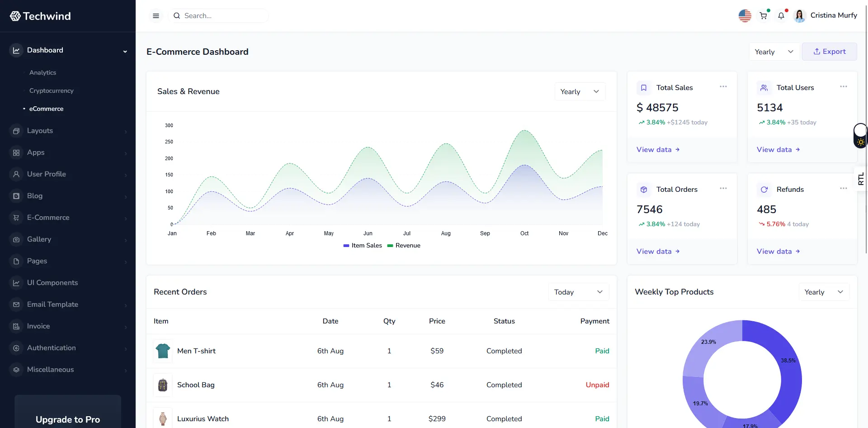This screenshot has height=428, width=868.
Task: Expand the User Profile menu arrow
Action: coord(126,175)
